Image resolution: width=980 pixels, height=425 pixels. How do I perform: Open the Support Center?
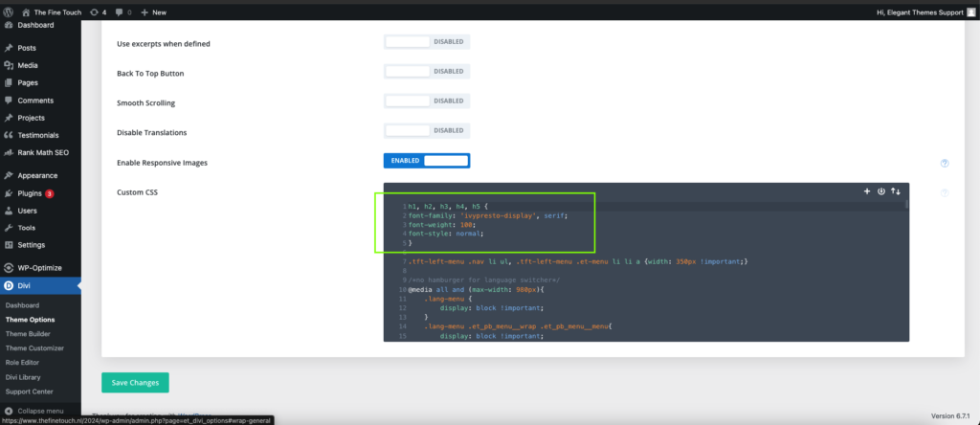pyautogui.click(x=30, y=391)
